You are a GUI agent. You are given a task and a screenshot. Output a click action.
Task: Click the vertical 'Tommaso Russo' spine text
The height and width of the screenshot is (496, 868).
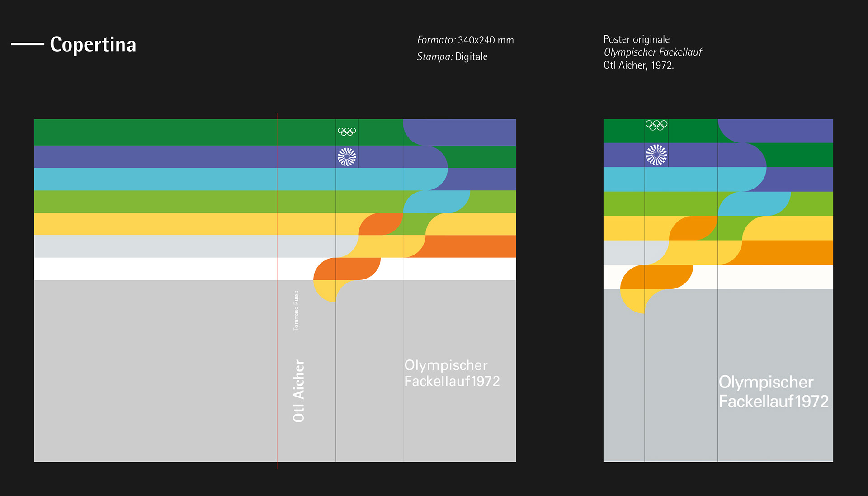pyautogui.click(x=296, y=310)
